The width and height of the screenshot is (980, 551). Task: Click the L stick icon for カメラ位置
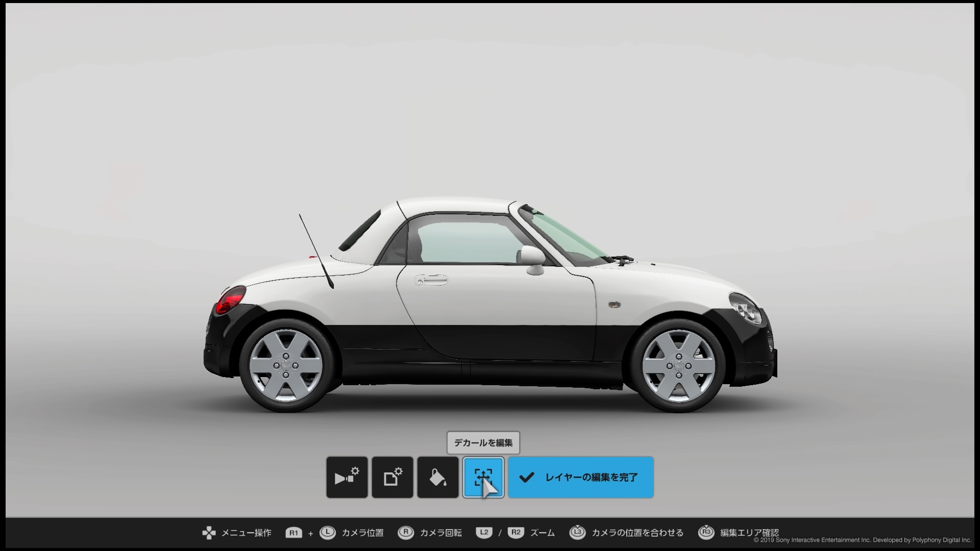pyautogui.click(x=327, y=533)
